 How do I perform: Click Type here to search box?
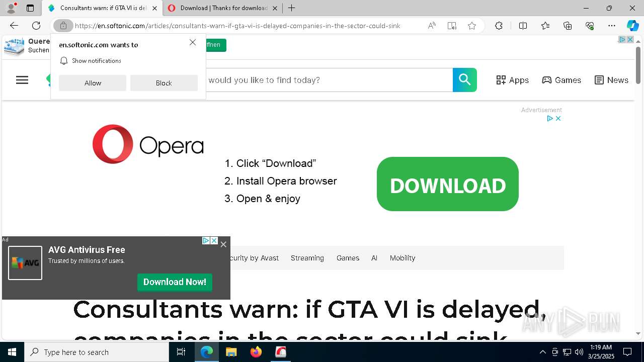click(x=97, y=352)
